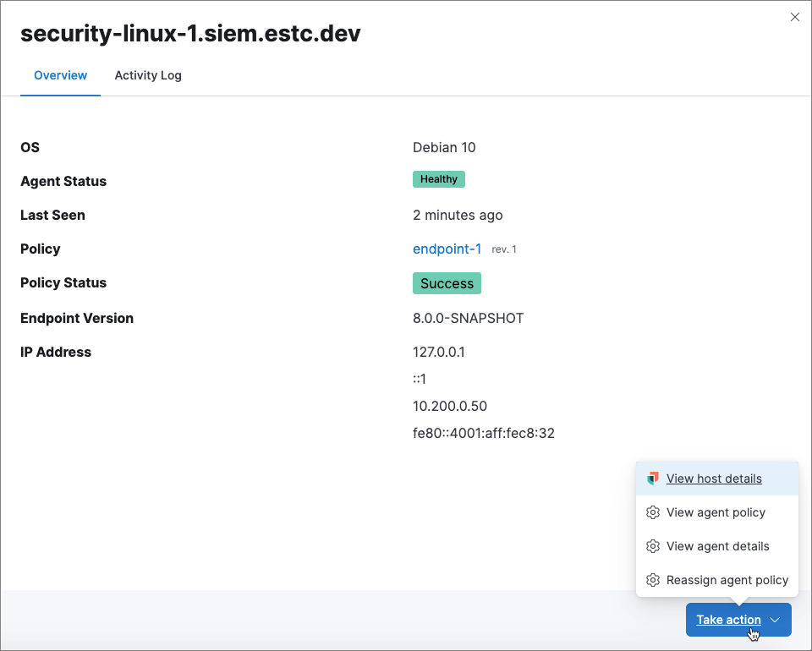
Task: Select View host details from the menu
Action: [x=714, y=478]
